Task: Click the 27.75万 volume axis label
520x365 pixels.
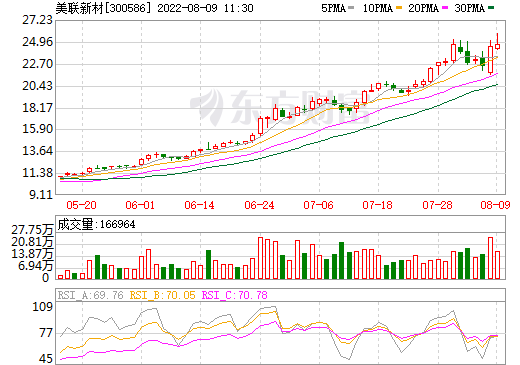Action: pyautogui.click(x=32, y=230)
